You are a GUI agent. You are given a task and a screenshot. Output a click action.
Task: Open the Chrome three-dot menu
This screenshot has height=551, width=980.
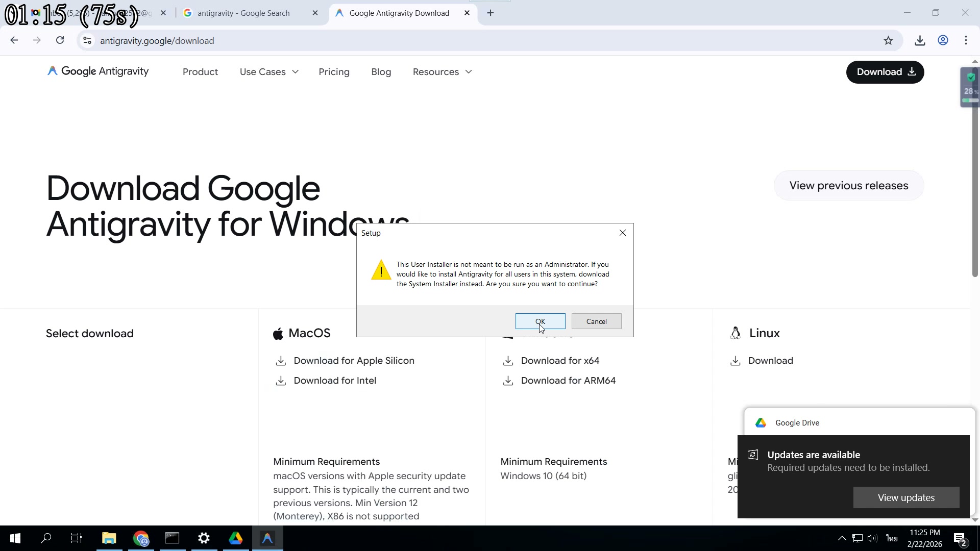tap(966, 40)
